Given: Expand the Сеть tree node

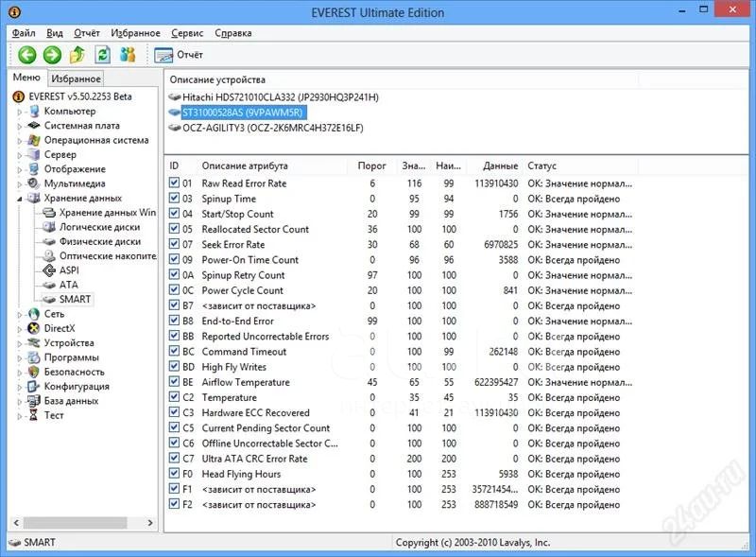Looking at the screenshot, I should [x=20, y=315].
